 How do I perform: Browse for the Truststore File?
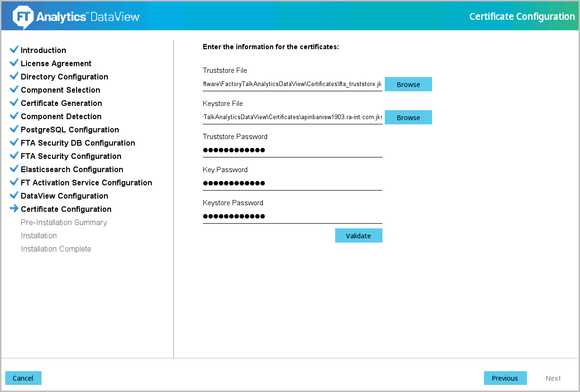[408, 84]
